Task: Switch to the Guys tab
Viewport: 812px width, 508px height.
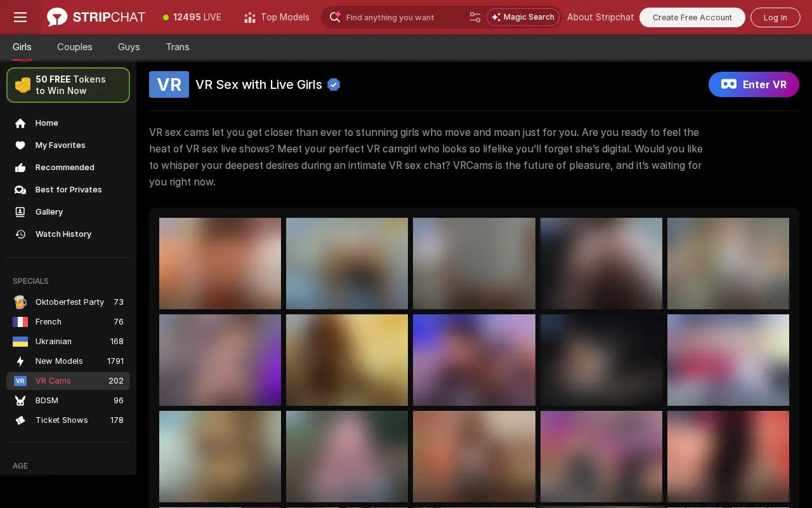Action: coord(129,47)
